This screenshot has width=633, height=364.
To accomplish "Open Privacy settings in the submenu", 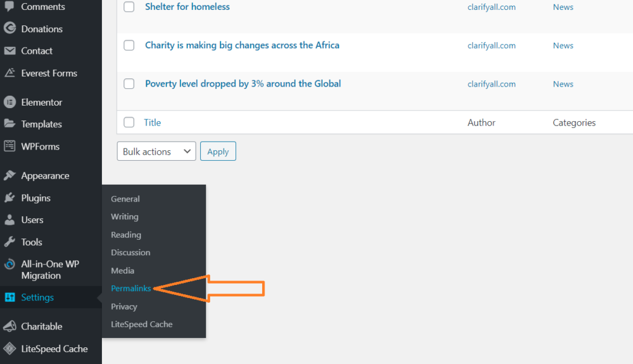I will 124,307.
